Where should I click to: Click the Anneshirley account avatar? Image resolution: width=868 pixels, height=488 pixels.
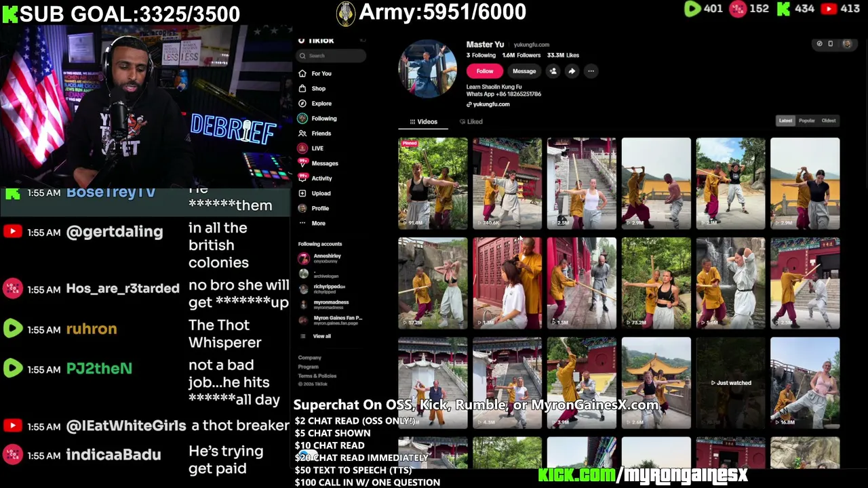point(303,258)
